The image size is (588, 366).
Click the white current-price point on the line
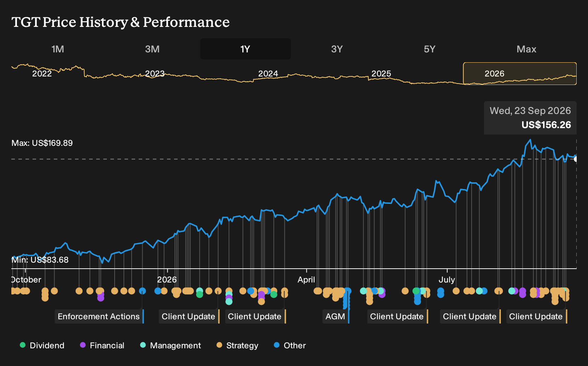point(576,159)
